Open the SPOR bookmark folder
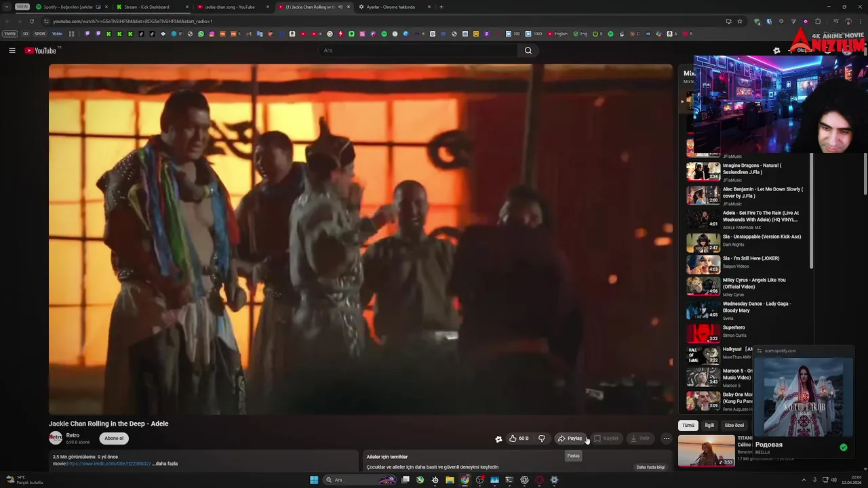Viewport: 868px width, 488px height. pos(40,34)
